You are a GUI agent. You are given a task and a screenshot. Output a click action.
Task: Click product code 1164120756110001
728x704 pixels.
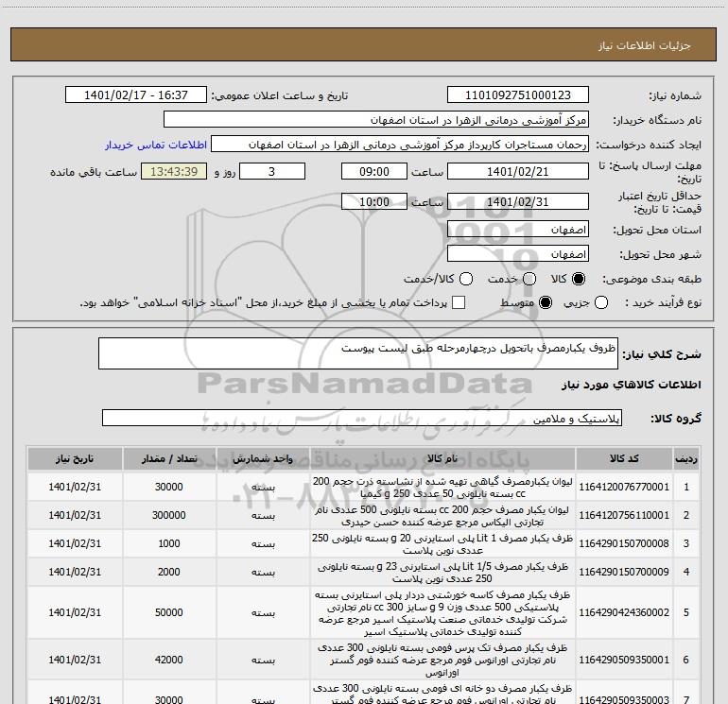click(x=624, y=515)
